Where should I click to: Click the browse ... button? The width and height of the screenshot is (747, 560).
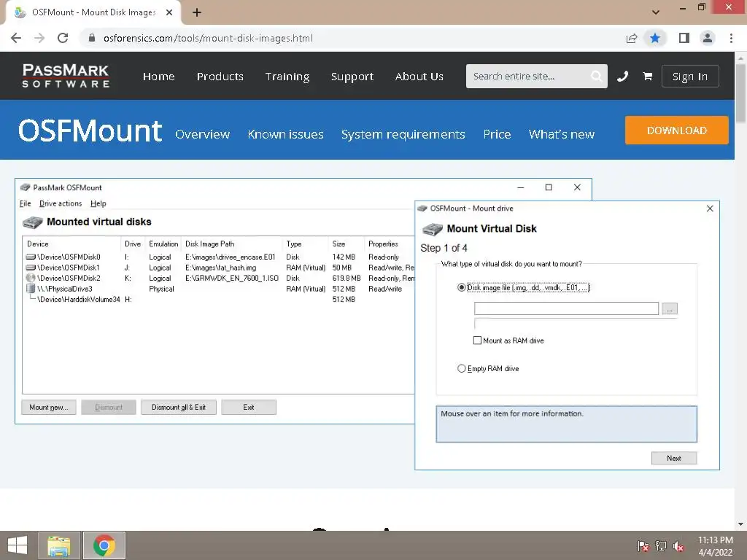coord(670,308)
